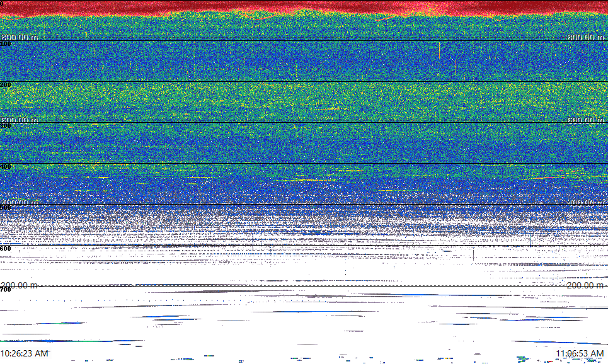This screenshot has width=608, height=364.
Task: Click the 200.00 m label on left edge
Action: click(x=20, y=286)
